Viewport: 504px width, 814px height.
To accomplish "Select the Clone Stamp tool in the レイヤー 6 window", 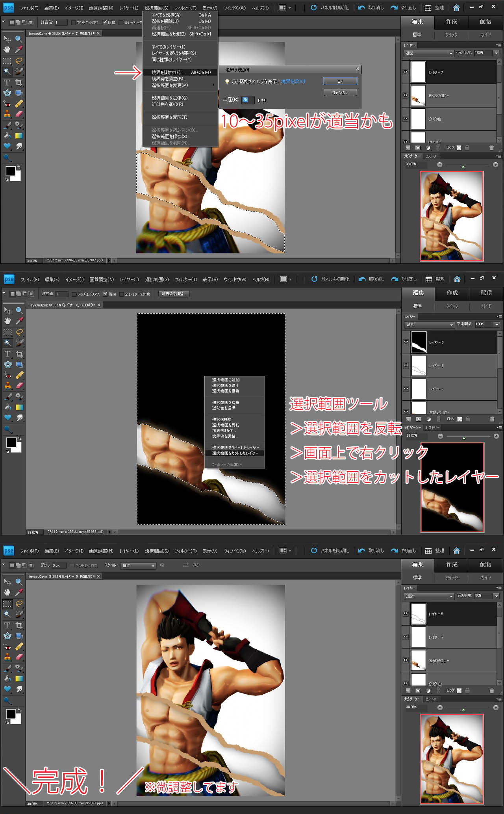I will click(x=7, y=386).
